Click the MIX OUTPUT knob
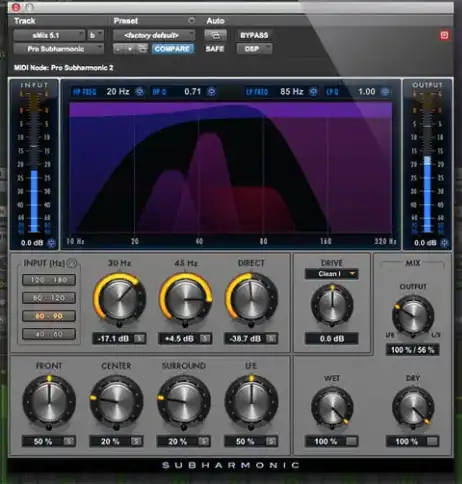462x484 pixels. tap(413, 316)
